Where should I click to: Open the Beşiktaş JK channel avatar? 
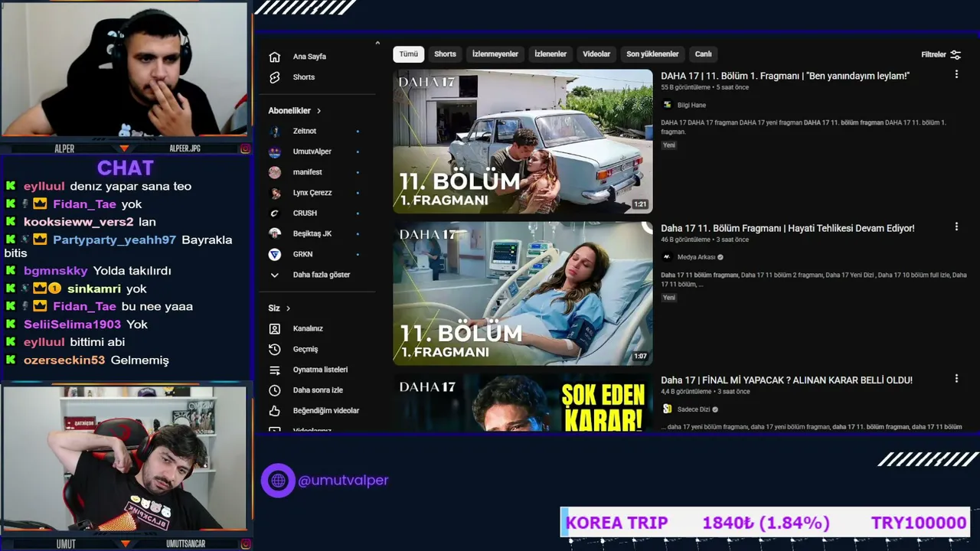[275, 233]
